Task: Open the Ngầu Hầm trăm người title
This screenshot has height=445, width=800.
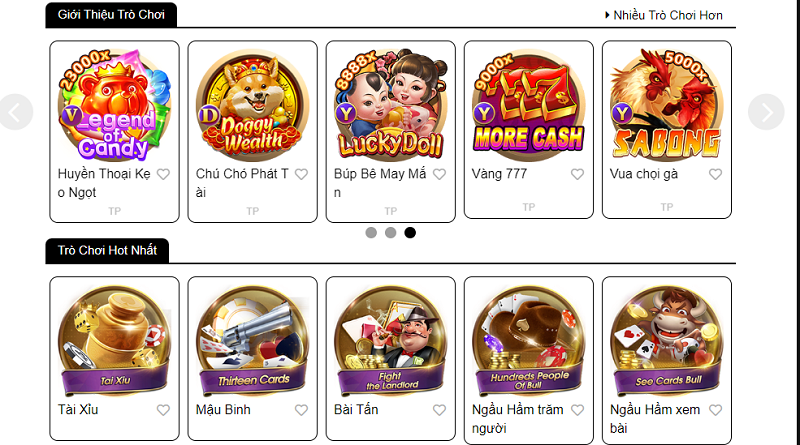Action: 518,419
